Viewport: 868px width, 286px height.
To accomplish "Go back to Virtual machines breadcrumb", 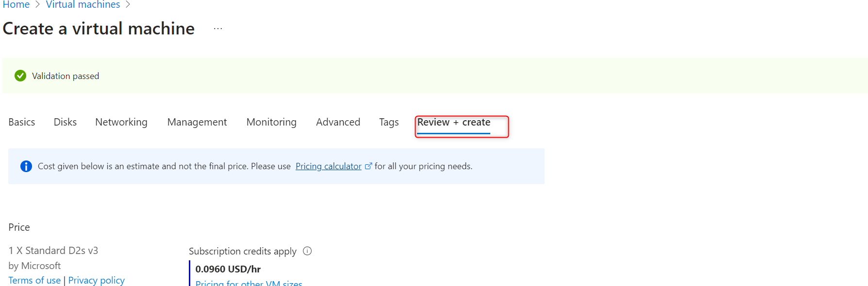I will [83, 5].
